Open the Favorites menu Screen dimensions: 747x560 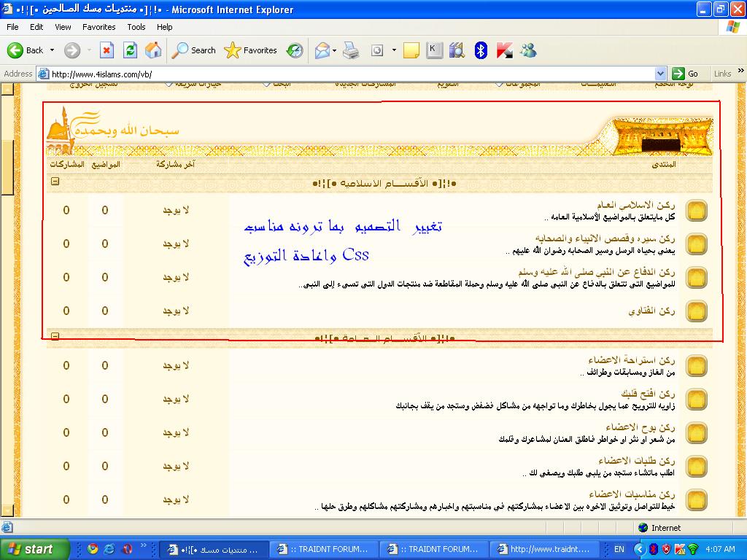(98, 27)
